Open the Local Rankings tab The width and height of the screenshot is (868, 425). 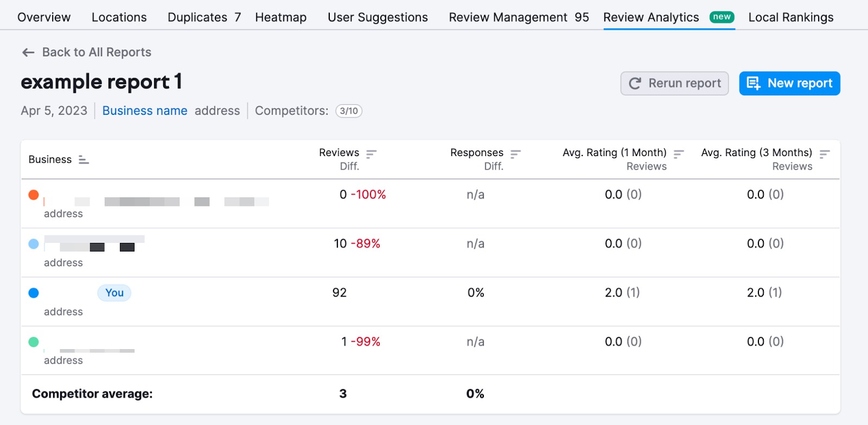click(790, 17)
